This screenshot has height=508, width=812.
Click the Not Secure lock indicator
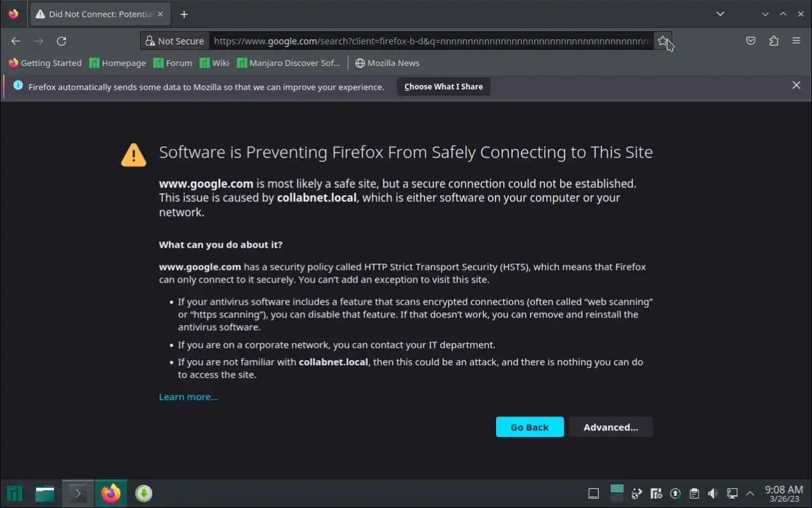pyautogui.click(x=174, y=41)
